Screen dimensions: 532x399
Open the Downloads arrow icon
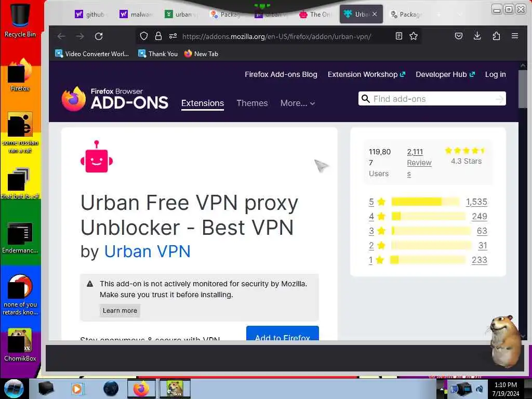477,36
